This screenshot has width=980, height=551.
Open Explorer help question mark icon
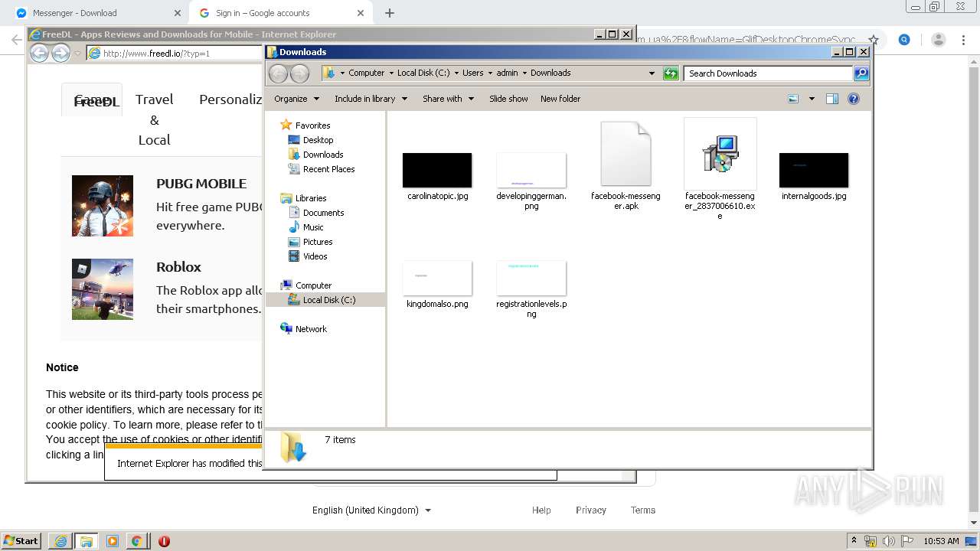[x=854, y=99]
